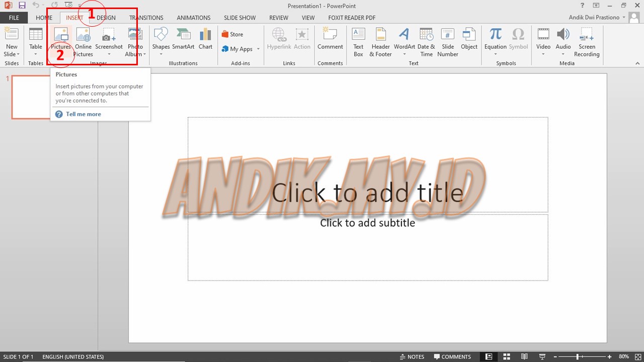Click the zoom percentage 80%

click(624, 356)
